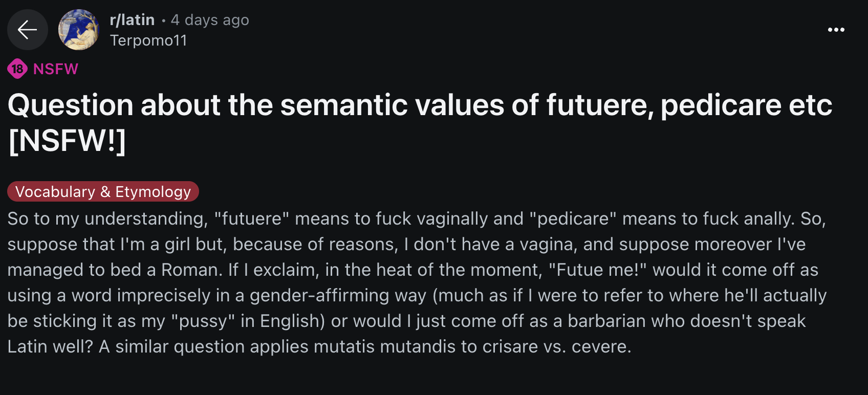The height and width of the screenshot is (395, 868).
Task: Open user profile Terpomo11
Action: [148, 40]
